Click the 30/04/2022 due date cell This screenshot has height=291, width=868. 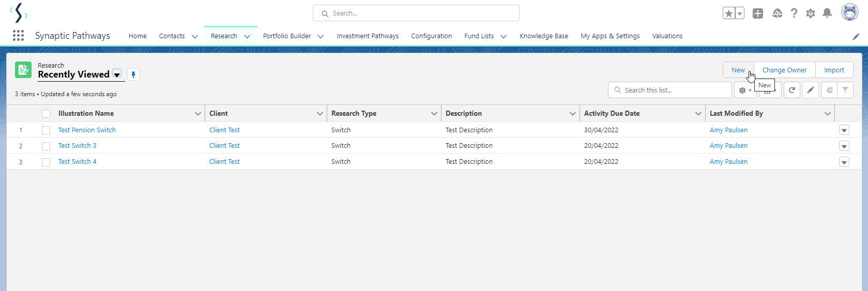pos(601,130)
